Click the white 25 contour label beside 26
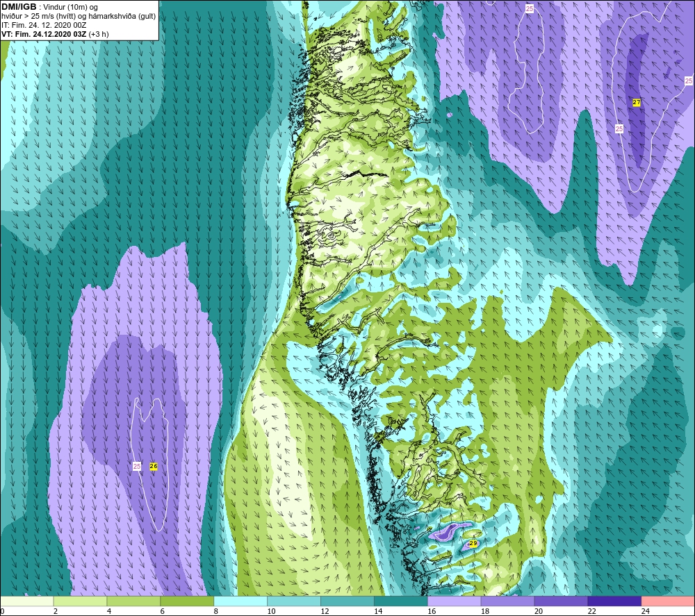 [137, 466]
